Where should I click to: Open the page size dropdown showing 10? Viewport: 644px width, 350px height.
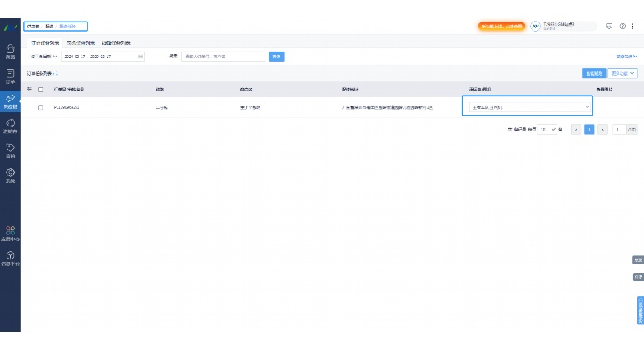[x=547, y=129]
